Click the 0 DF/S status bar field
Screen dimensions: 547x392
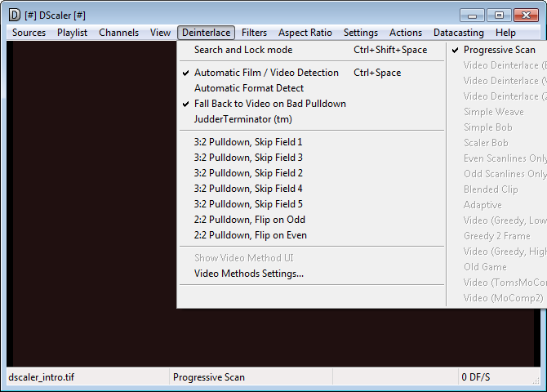(476, 377)
